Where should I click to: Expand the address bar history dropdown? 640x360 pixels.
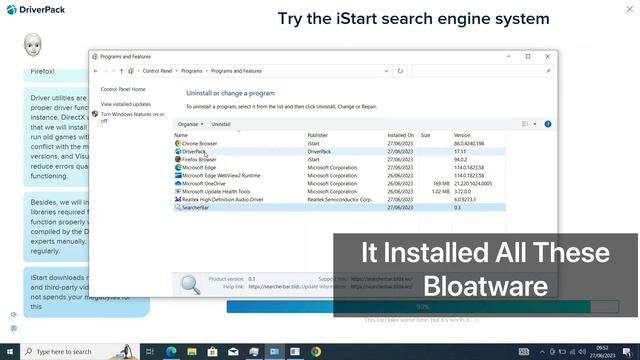[x=386, y=71]
